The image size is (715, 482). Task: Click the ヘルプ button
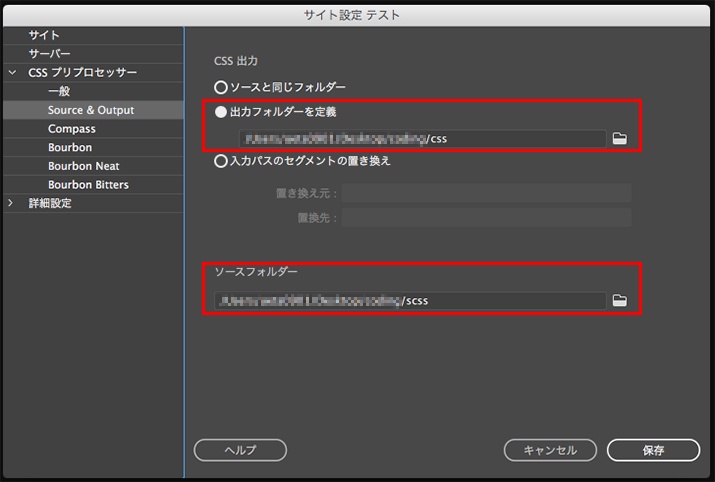click(x=240, y=450)
